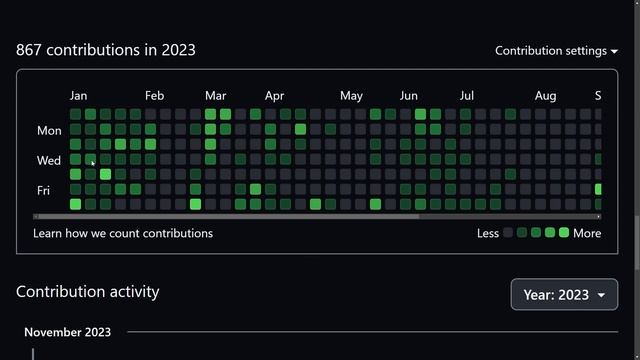Click Learn how we count contributions link
640x360 pixels.
123,233
